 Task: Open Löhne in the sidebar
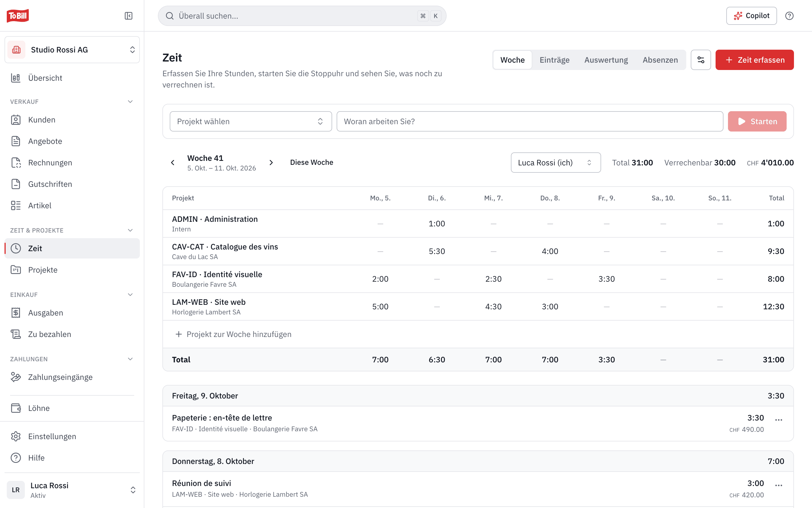72,408
